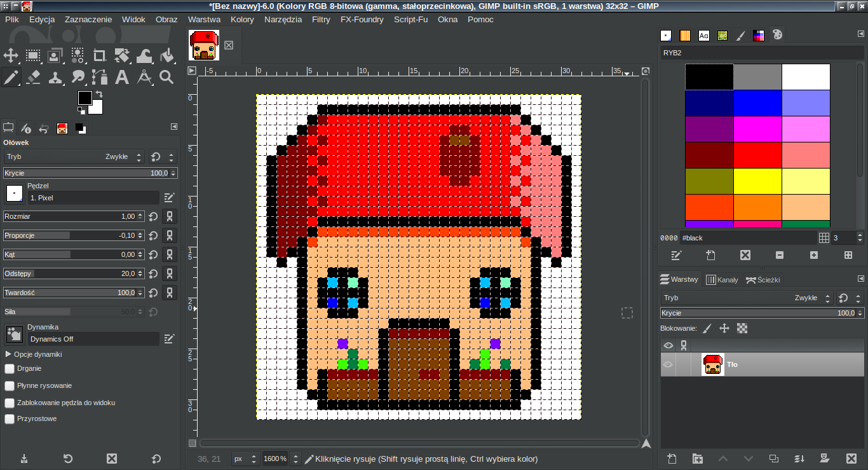Save tool preset at options bottom
This screenshot has width=868, height=470.
click(x=24, y=459)
